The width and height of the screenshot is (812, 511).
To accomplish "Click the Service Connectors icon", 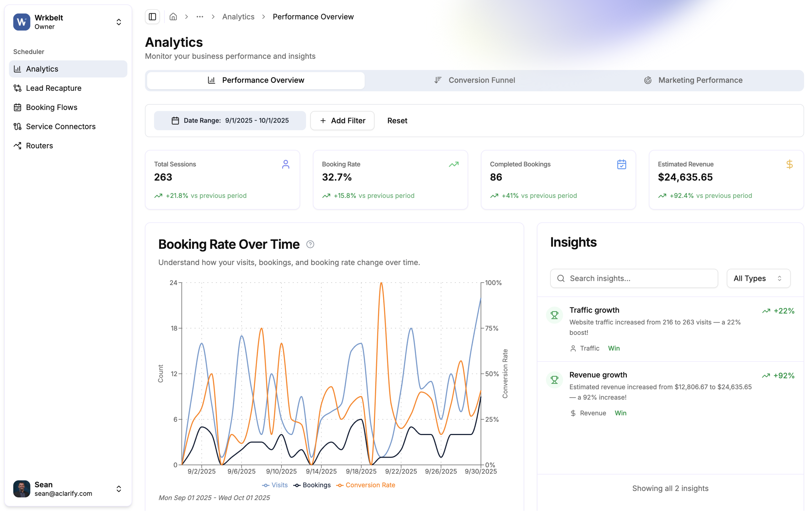I will pos(18,126).
